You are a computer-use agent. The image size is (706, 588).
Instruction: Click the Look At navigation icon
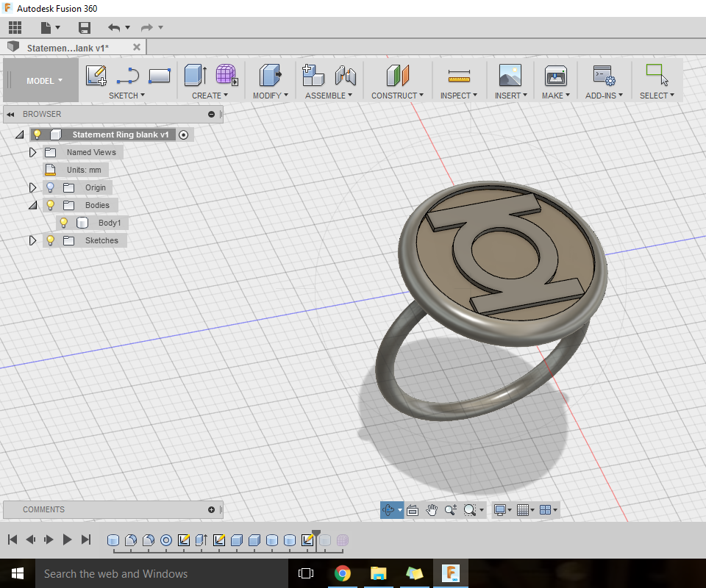coord(413,509)
